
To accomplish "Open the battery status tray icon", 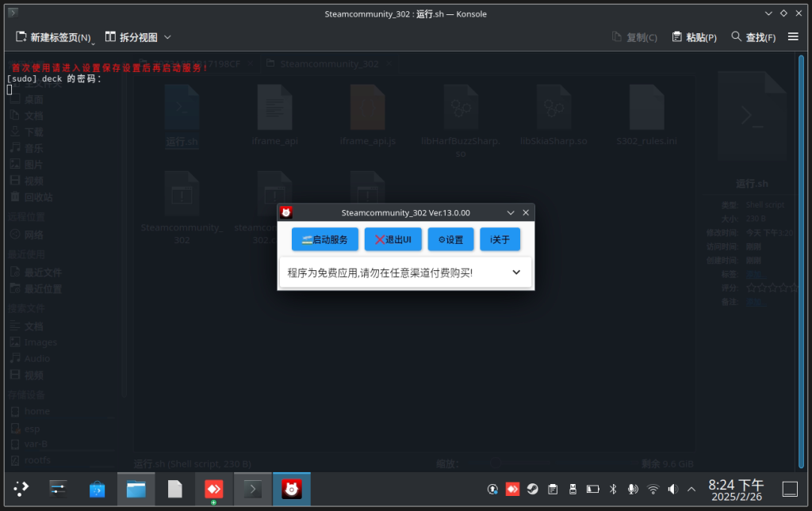I will click(593, 489).
